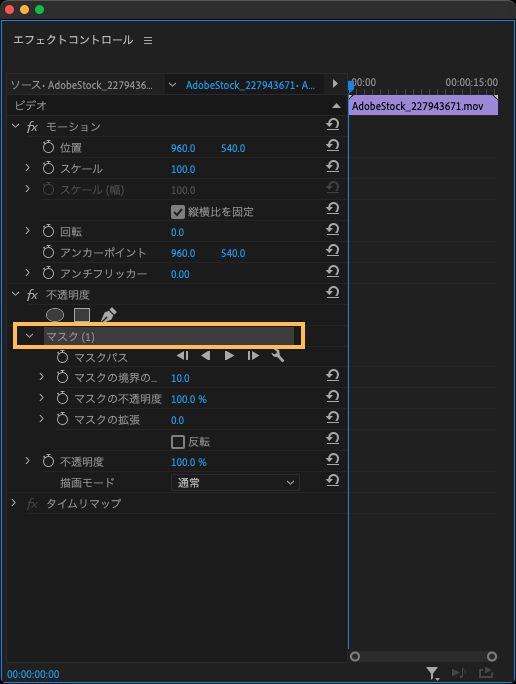This screenshot has width=516, height=684.
Task: Select the free draw bezier pen tool
Action: [108, 315]
